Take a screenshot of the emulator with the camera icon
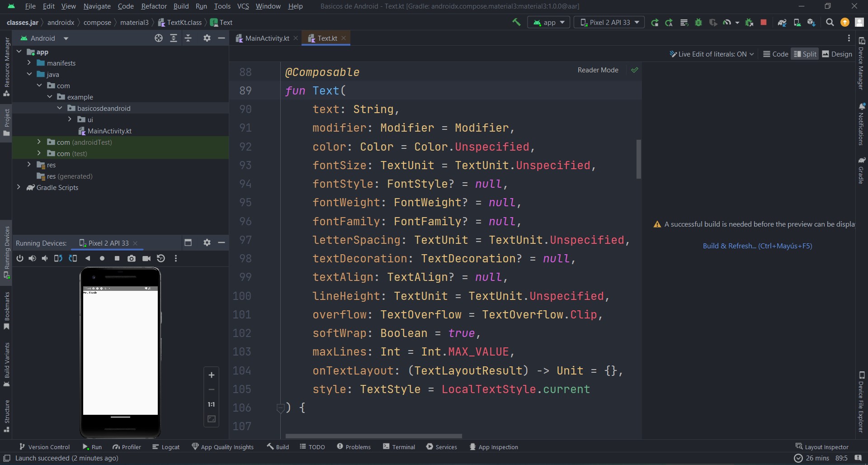Image resolution: width=868 pixels, height=465 pixels. pyautogui.click(x=131, y=258)
